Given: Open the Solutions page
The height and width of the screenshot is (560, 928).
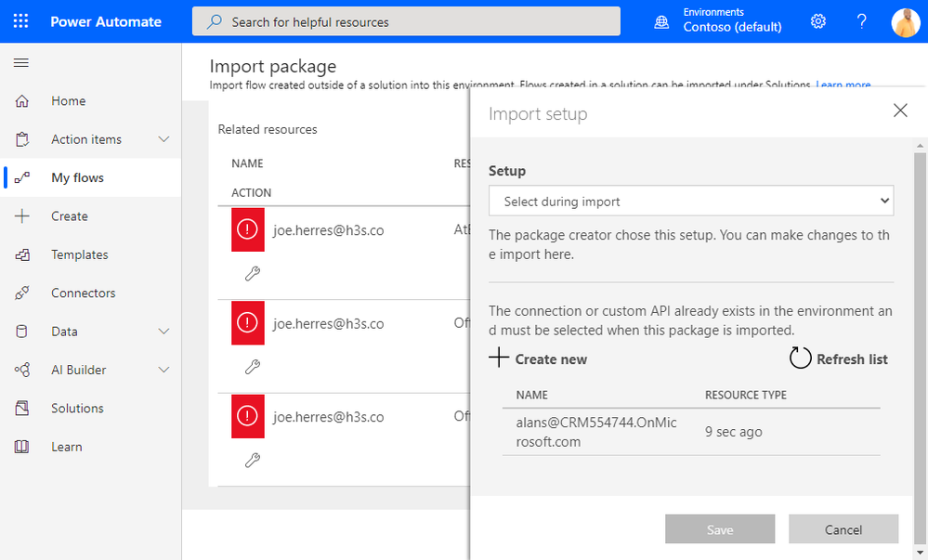Looking at the screenshot, I should 77,409.
